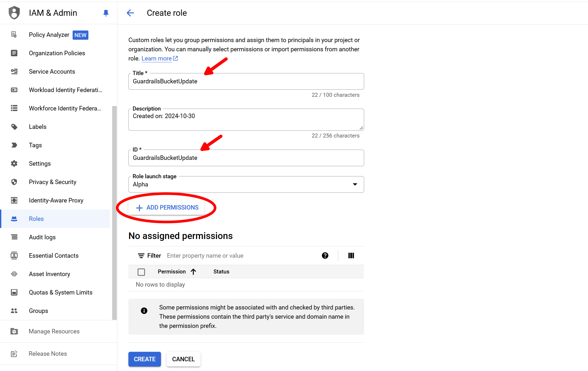Go to Policy Analyzer menu item

tap(49, 35)
